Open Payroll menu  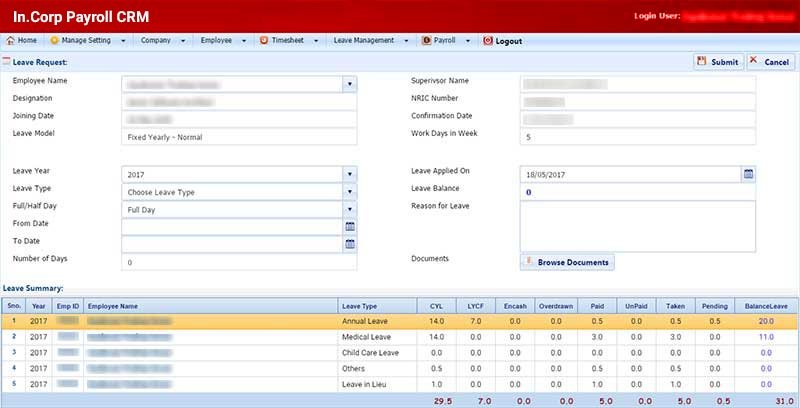tap(444, 40)
